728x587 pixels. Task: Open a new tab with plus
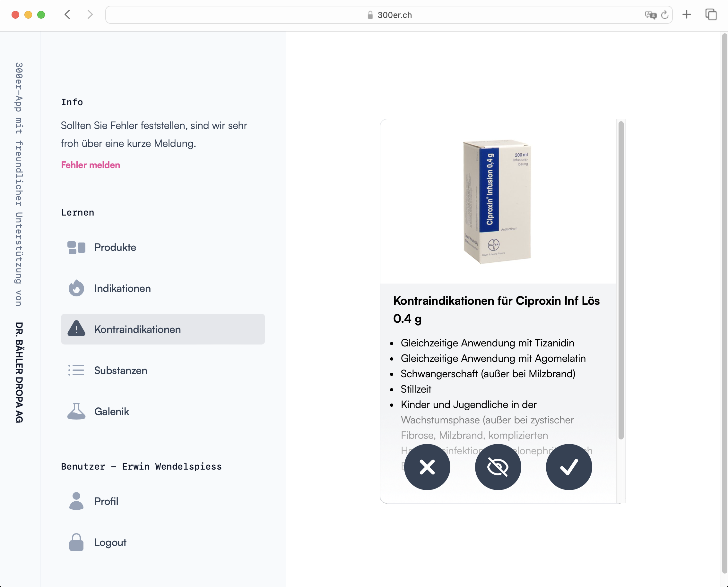click(687, 14)
